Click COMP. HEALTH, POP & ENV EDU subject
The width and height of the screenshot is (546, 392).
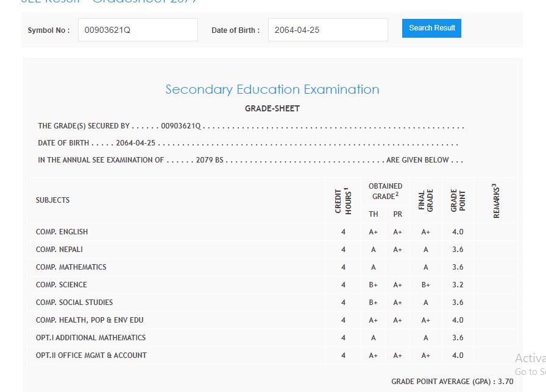[90, 320]
